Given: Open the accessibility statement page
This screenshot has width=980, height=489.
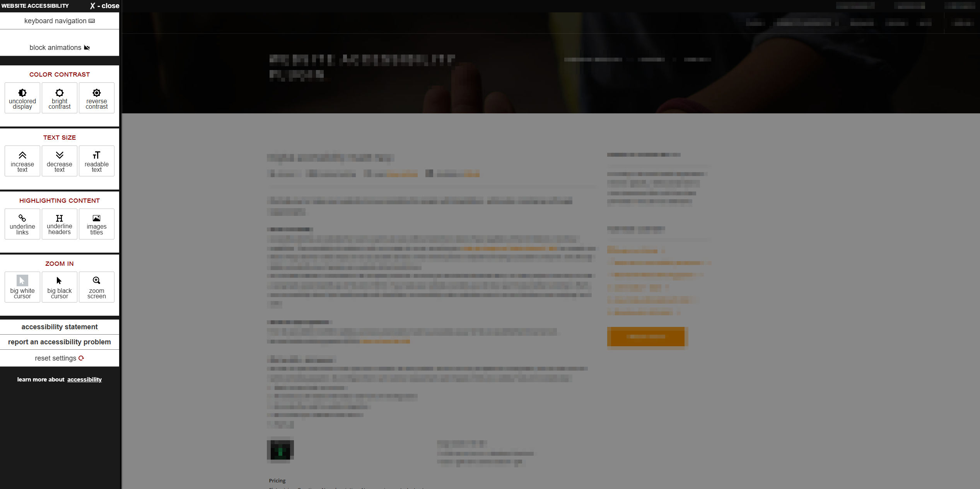Looking at the screenshot, I should pos(59,327).
